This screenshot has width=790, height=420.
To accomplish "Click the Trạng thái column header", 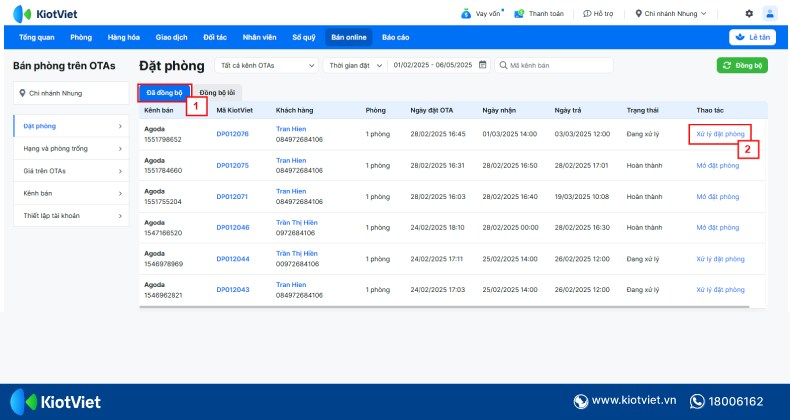I will (x=642, y=110).
